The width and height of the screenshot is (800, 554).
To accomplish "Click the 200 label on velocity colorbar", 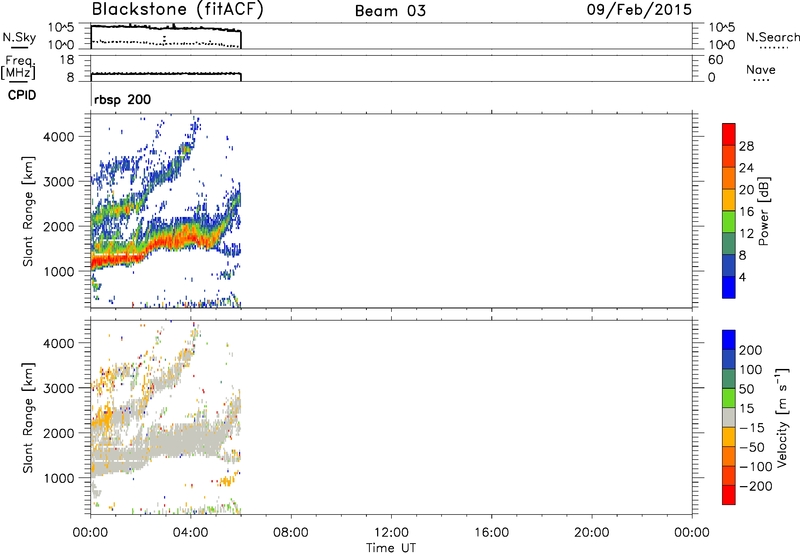I will click(751, 350).
